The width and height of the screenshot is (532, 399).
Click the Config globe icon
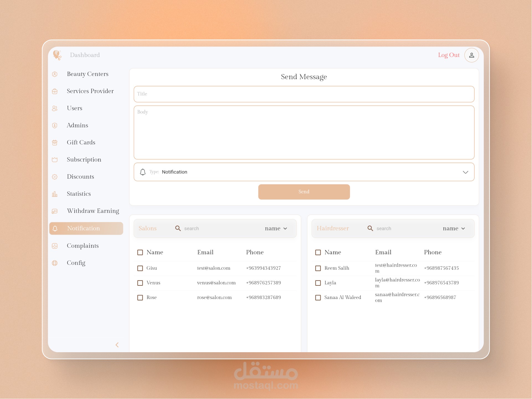[x=55, y=263]
